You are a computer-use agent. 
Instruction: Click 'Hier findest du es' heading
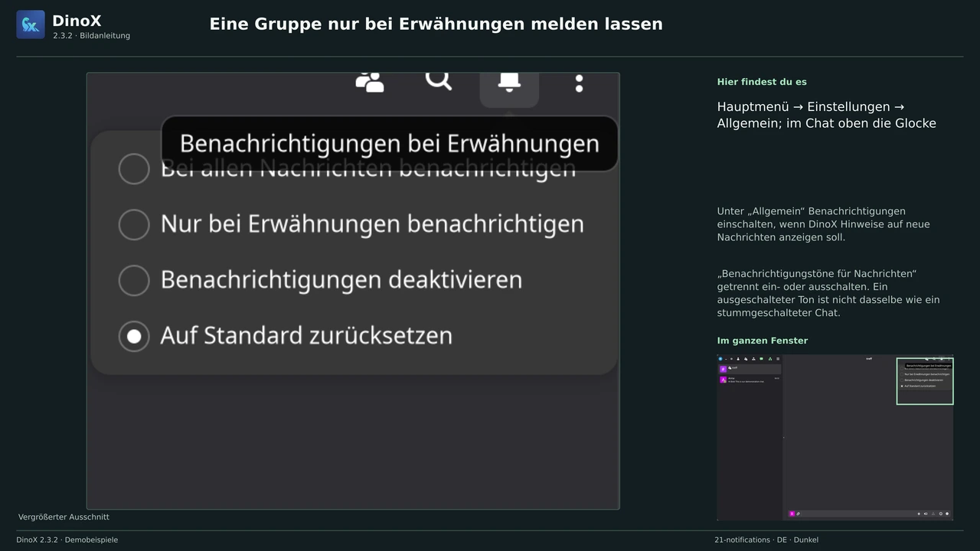762,82
